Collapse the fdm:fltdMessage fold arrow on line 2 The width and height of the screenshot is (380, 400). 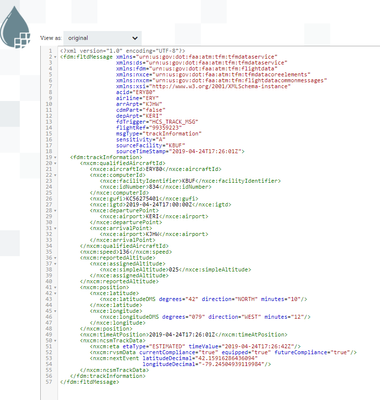[x=55, y=57]
